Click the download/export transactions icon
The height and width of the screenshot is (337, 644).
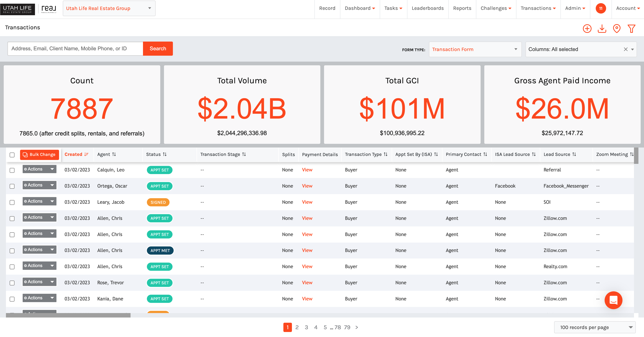click(x=602, y=28)
